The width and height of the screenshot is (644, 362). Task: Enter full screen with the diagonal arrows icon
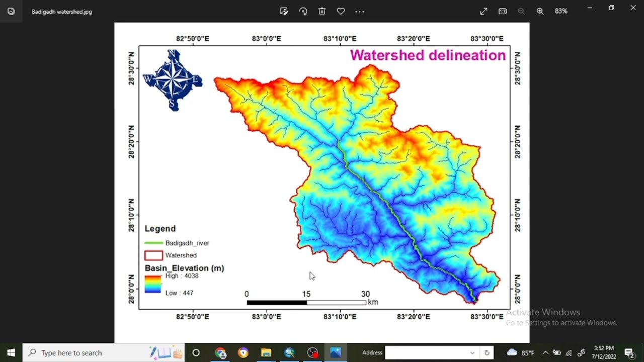click(484, 11)
